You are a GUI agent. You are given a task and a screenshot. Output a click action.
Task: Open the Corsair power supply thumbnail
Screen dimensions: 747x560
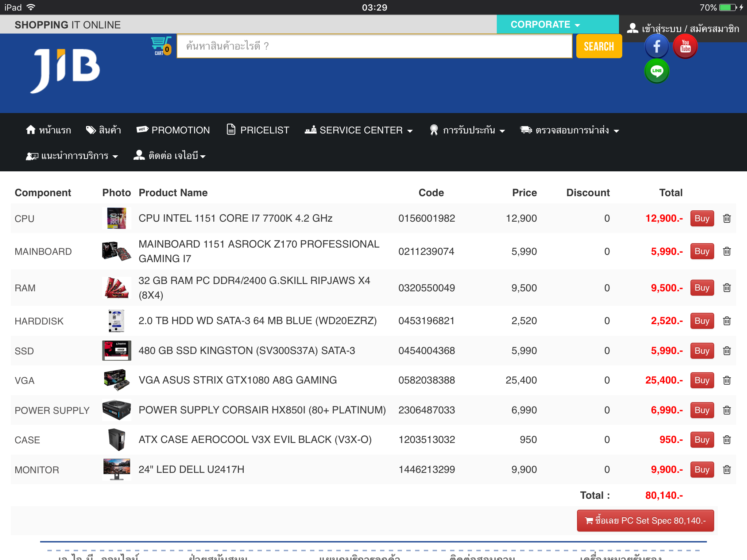(x=117, y=410)
